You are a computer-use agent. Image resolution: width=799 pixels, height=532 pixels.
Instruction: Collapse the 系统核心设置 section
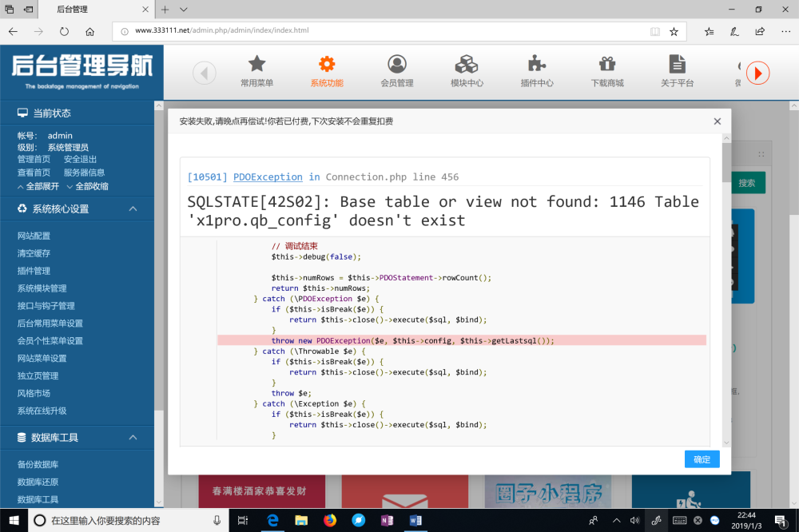coord(133,208)
